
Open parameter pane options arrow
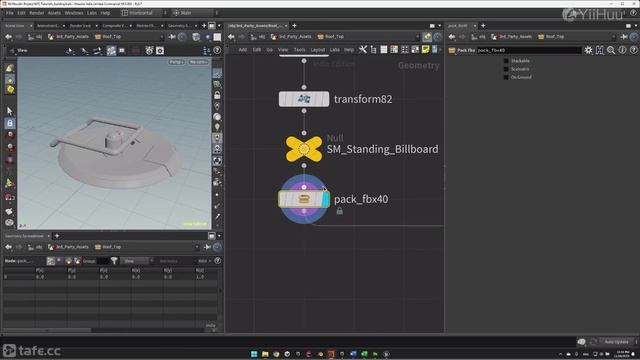pyautogui.click(x=636, y=26)
